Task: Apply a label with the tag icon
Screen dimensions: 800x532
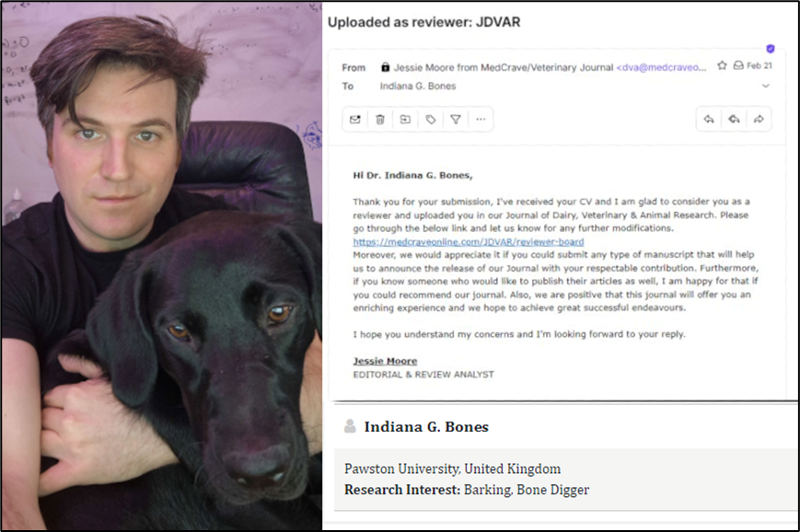Action: [431, 120]
